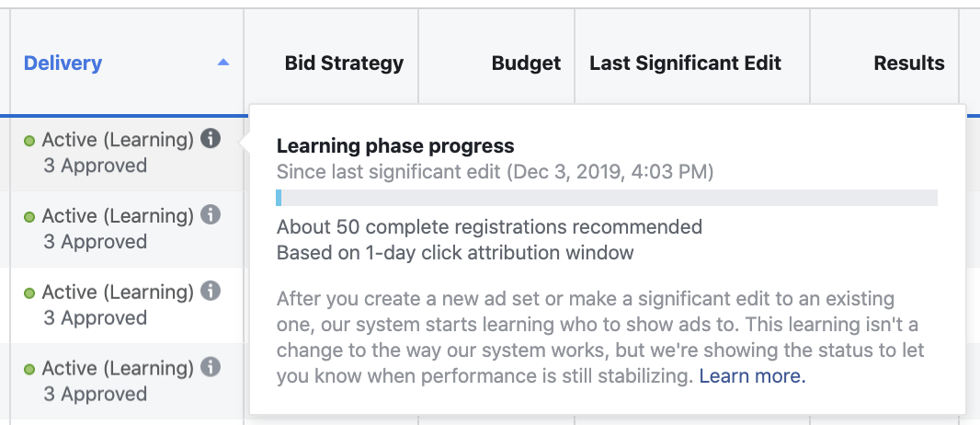Viewport: 980px width, 425px height.
Task: Click 3 Approved text in first row
Action: pyautogui.click(x=95, y=166)
